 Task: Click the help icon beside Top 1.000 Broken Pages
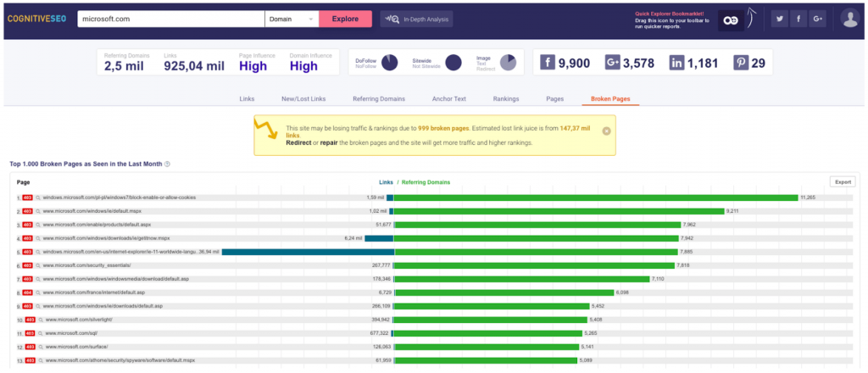(167, 164)
